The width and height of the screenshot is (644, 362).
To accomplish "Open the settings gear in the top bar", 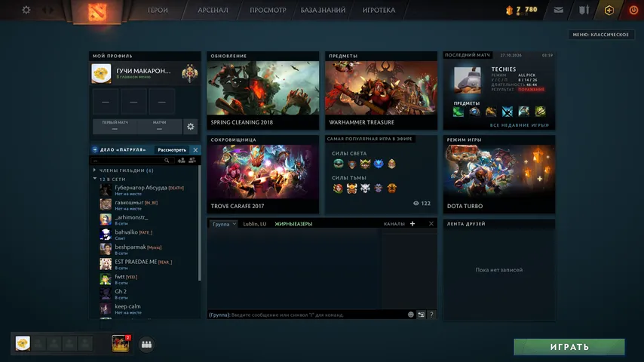I will pos(26,10).
